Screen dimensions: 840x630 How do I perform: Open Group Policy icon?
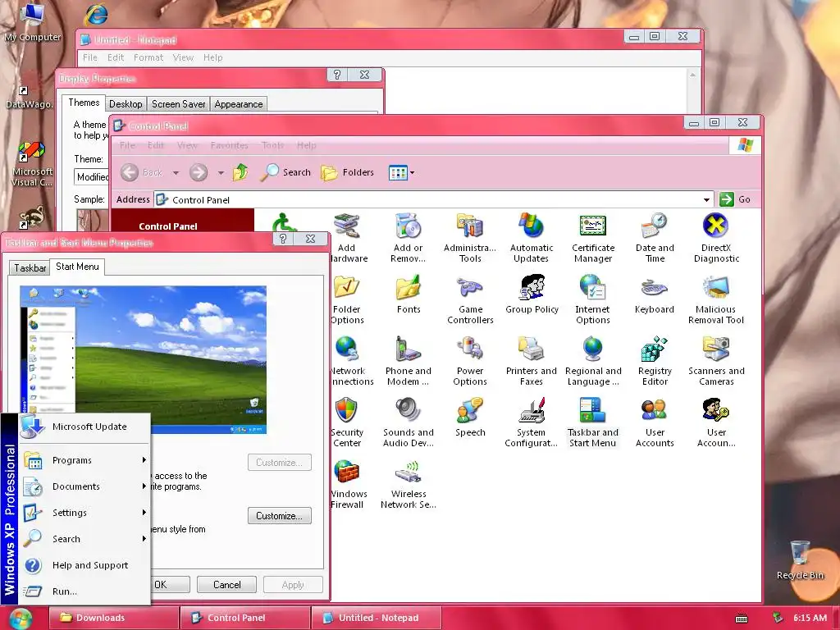coord(532,294)
